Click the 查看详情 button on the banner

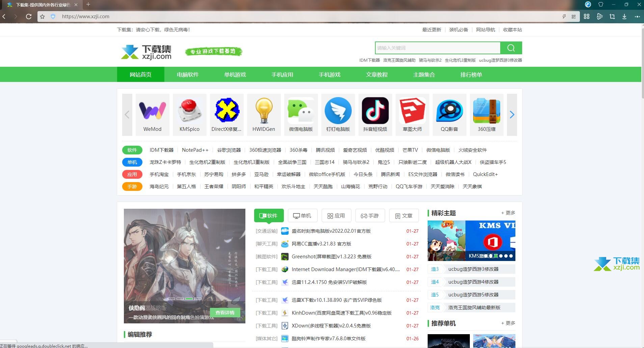click(225, 313)
